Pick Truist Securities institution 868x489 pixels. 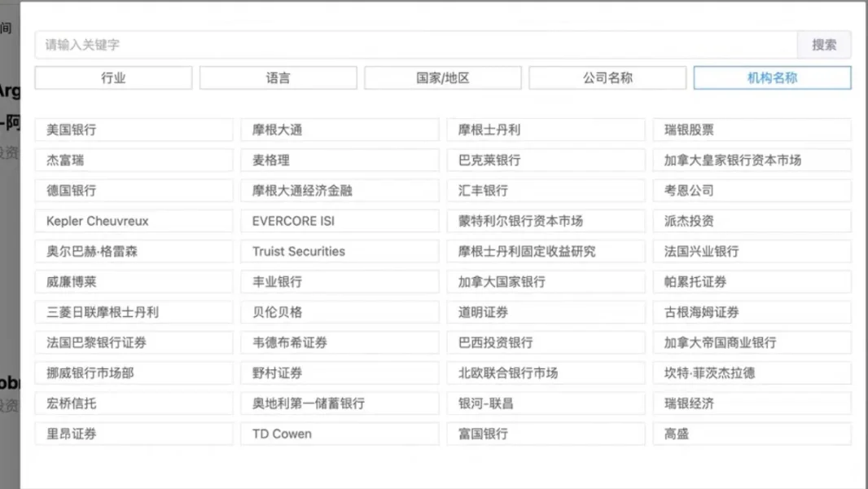point(340,252)
